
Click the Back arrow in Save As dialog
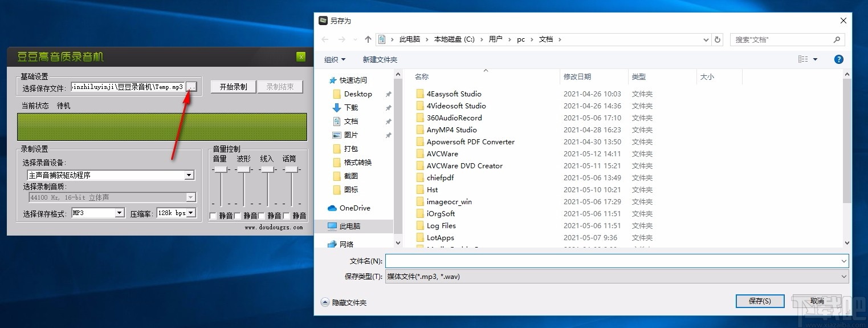coord(325,39)
